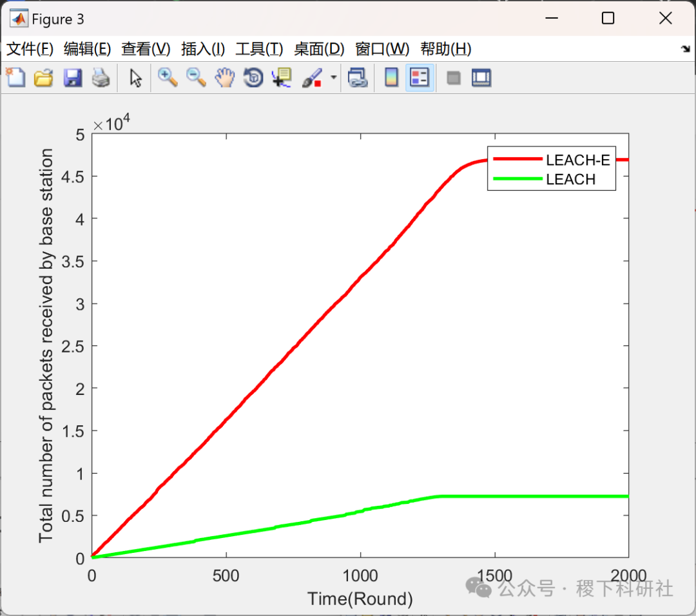This screenshot has height=616, width=696.
Task: Enable the Rotate 3D tool
Action: [x=253, y=78]
